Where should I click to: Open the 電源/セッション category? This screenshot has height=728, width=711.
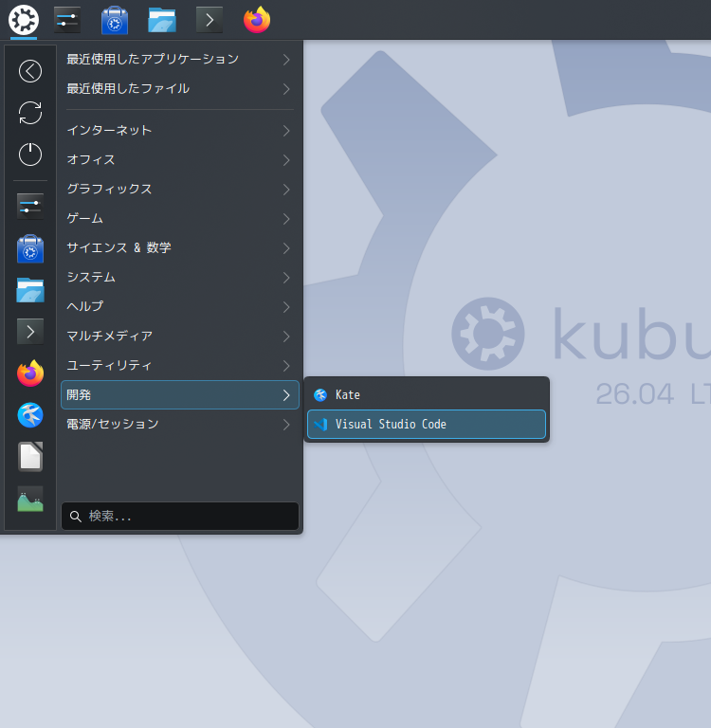tap(180, 425)
